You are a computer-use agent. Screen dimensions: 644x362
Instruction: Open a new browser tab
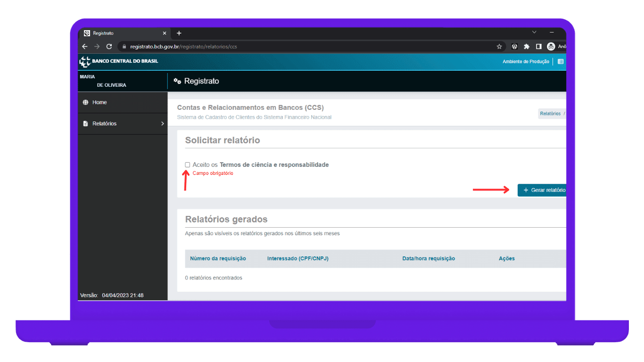179,33
